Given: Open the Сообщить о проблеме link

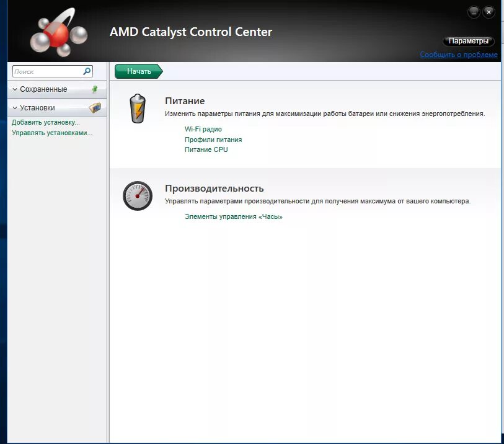Looking at the screenshot, I should [x=459, y=55].
